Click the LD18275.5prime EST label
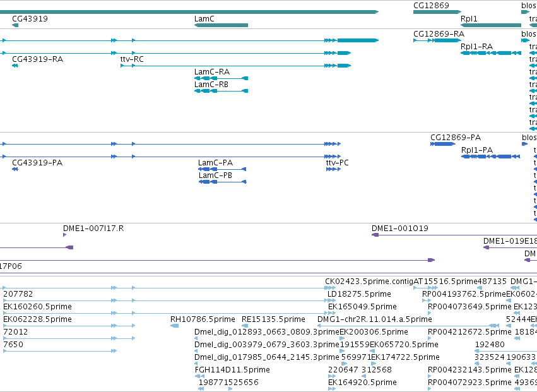 point(359,294)
